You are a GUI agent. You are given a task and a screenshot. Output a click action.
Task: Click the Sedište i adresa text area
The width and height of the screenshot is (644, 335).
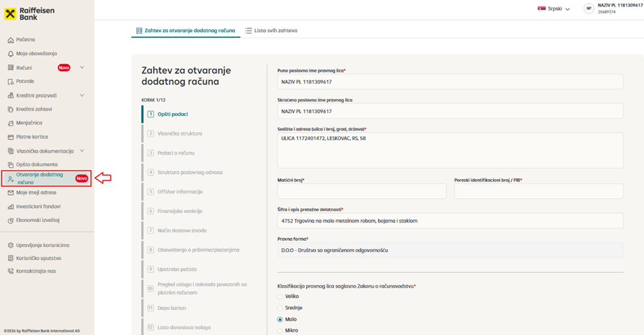pos(450,150)
